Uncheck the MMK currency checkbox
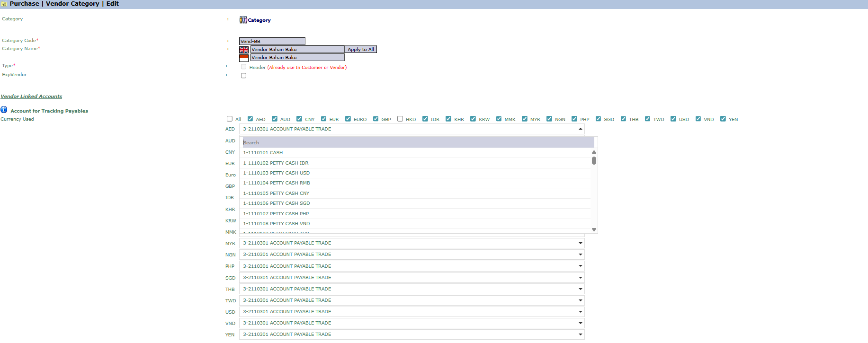Viewport: 868px width, 343px height. [499, 119]
